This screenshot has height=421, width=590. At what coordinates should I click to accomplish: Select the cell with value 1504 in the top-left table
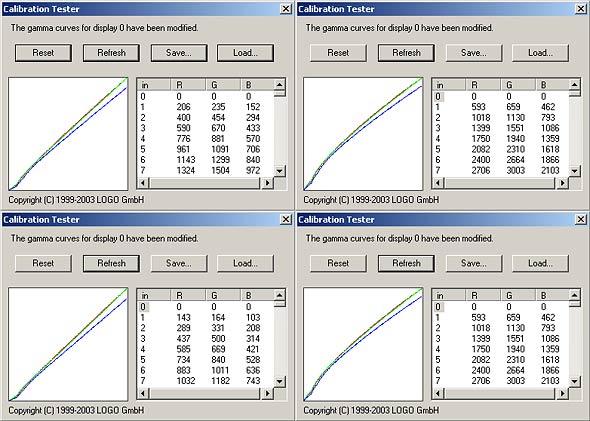pos(220,170)
